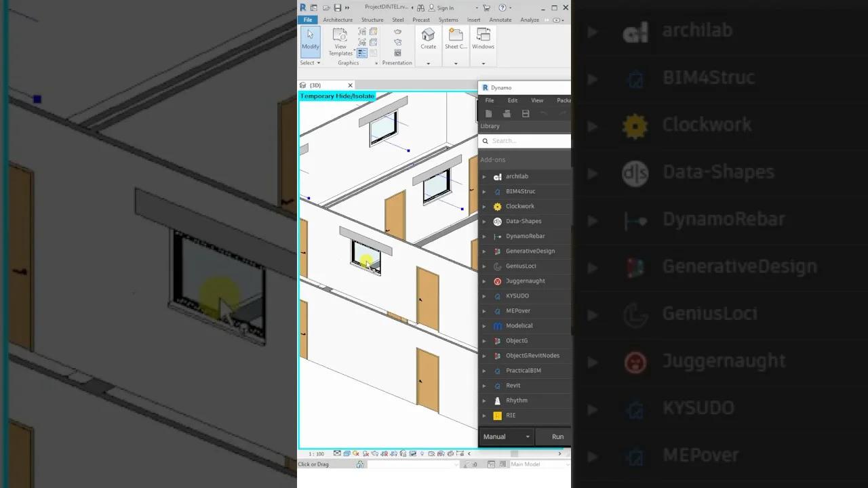Viewport: 868px width, 488px height.
Task: Select the ObjectGRevitNodes package row
Action: coord(525,355)
